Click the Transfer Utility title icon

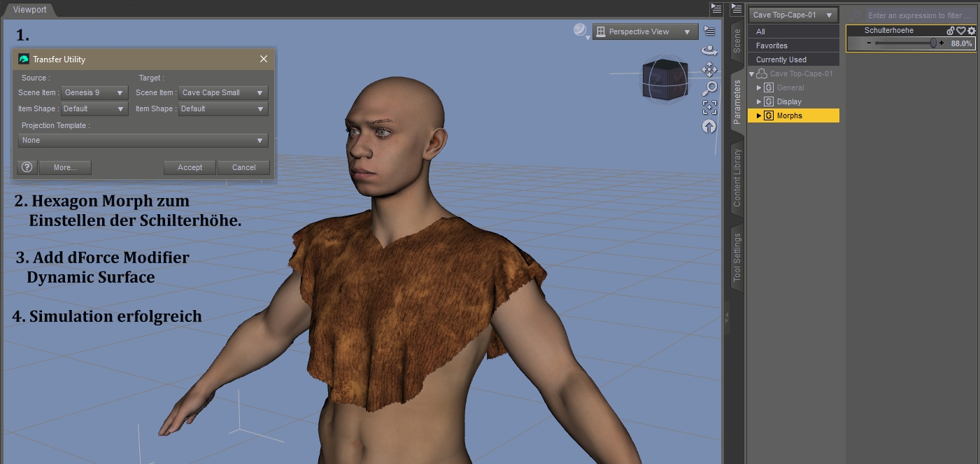[x=24, y=59]
